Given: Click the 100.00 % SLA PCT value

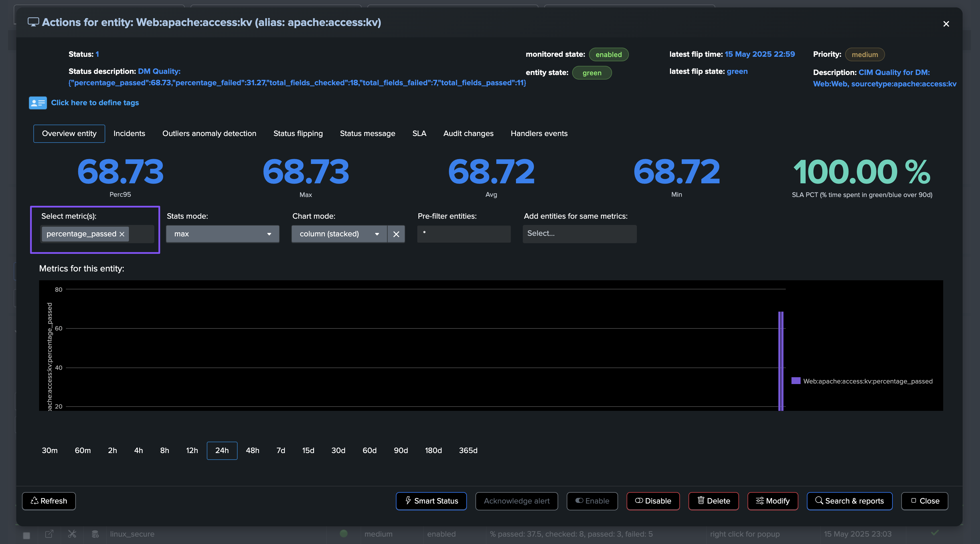Looking at the screenshot, I should (862, 172).
